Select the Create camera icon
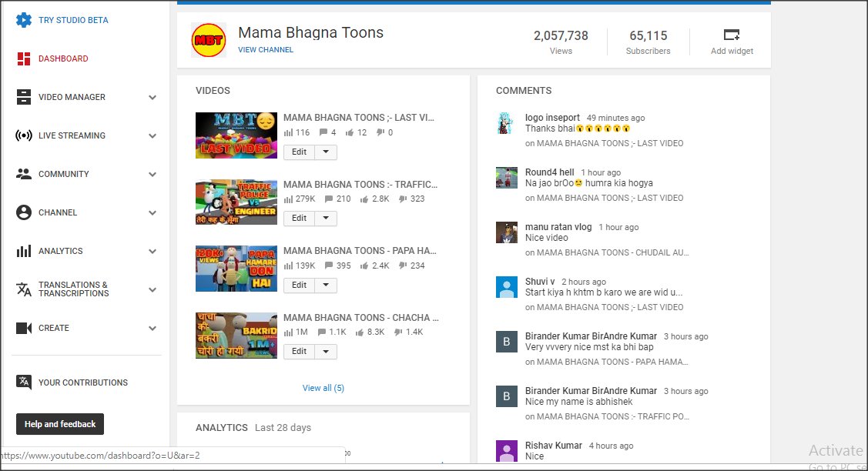The image size is (868, 471). point(24,328)
